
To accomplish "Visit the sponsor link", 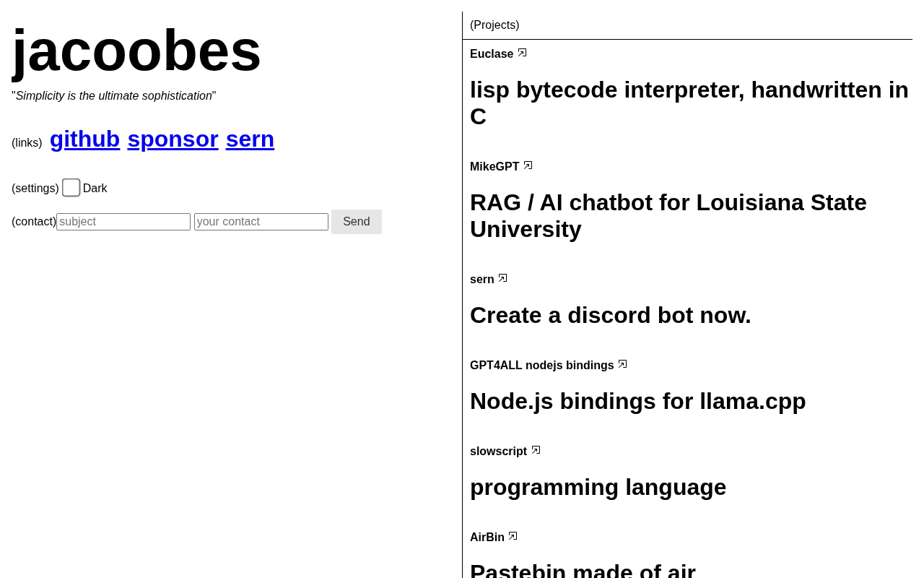I will tap(173, 139).
